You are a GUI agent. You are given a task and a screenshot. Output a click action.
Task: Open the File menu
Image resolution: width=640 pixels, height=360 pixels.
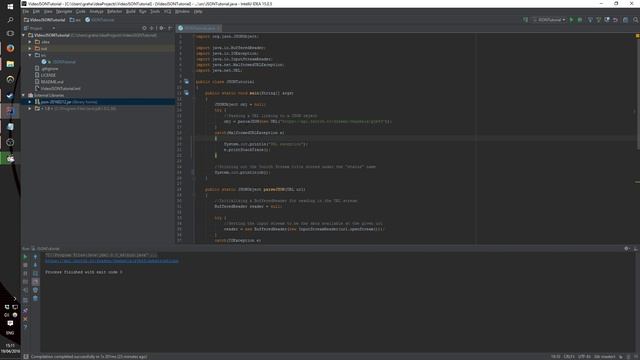coord(26,11)
